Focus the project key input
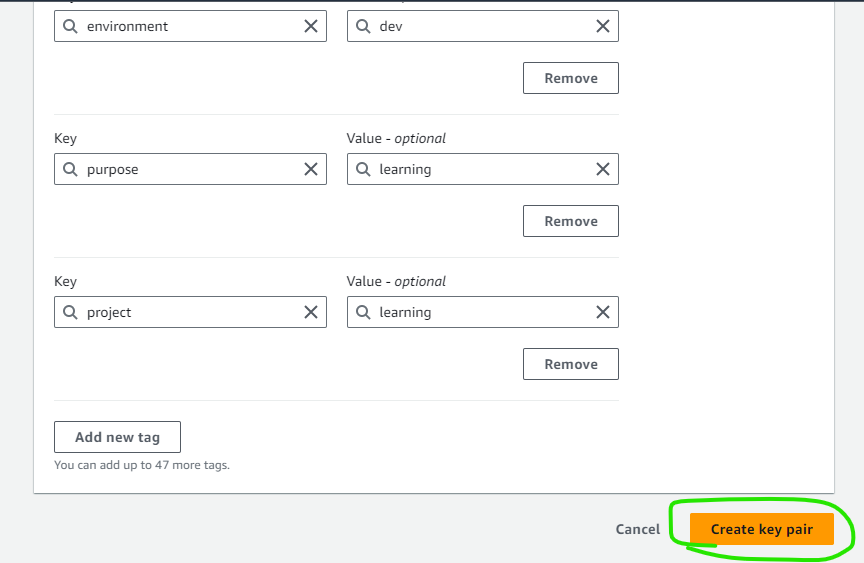This screenshot has height=563, width=864. point(190,312)
